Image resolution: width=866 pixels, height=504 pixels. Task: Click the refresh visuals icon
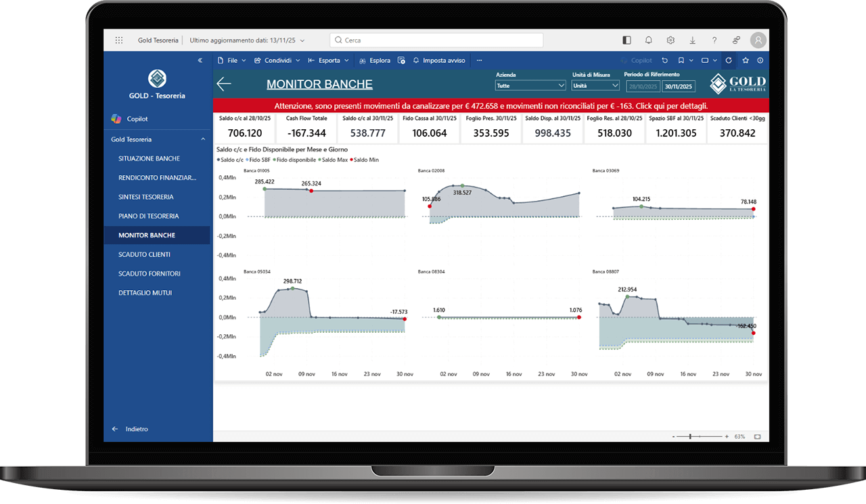(x=729, y=60)
